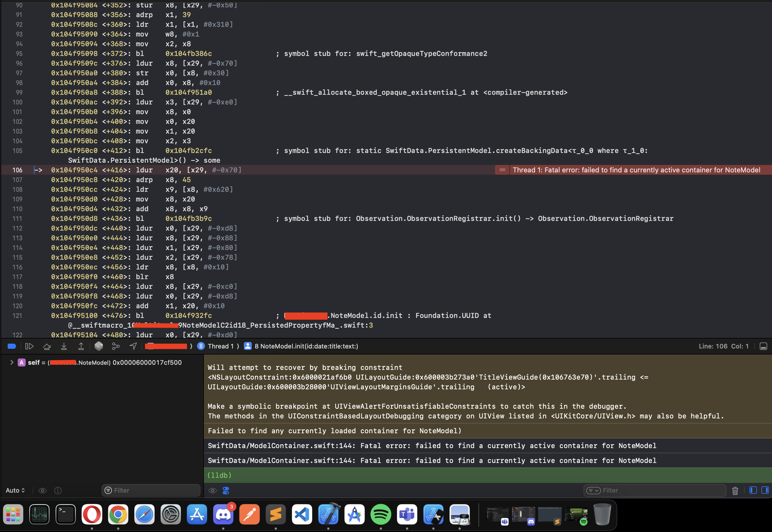Toggle the console metadata options button
Viewport: 772px width, 532px height.
226,490
